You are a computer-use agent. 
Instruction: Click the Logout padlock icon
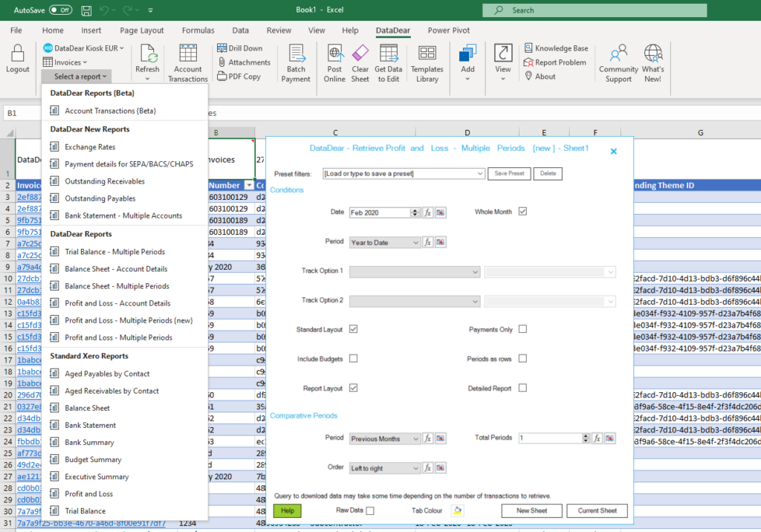[18, 53]
